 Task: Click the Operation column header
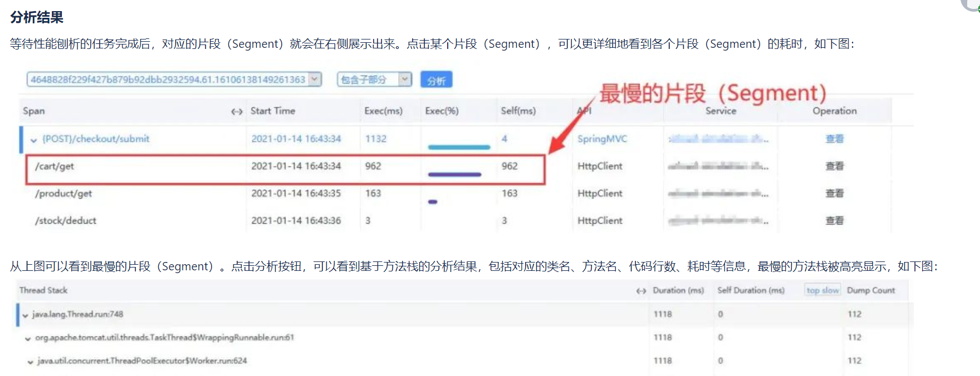(x=834, y=111)
